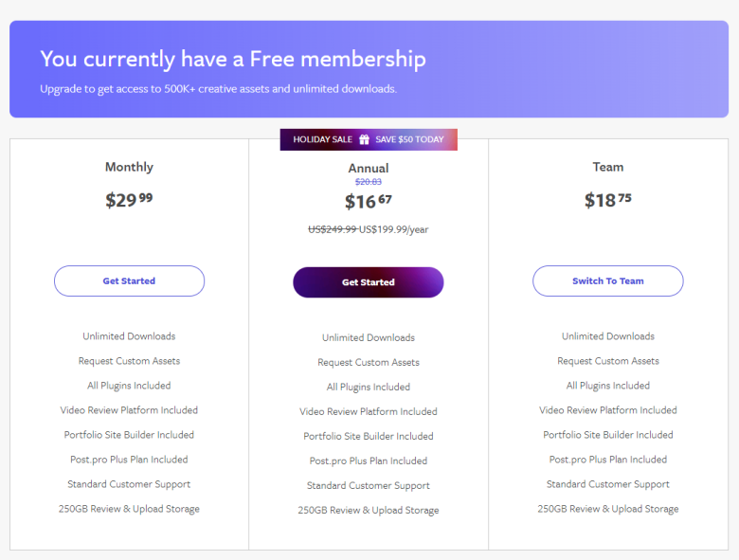Click the US$199.99/year billing text
The height and width of the screenshot is (560, 739).
pos(393,229)
